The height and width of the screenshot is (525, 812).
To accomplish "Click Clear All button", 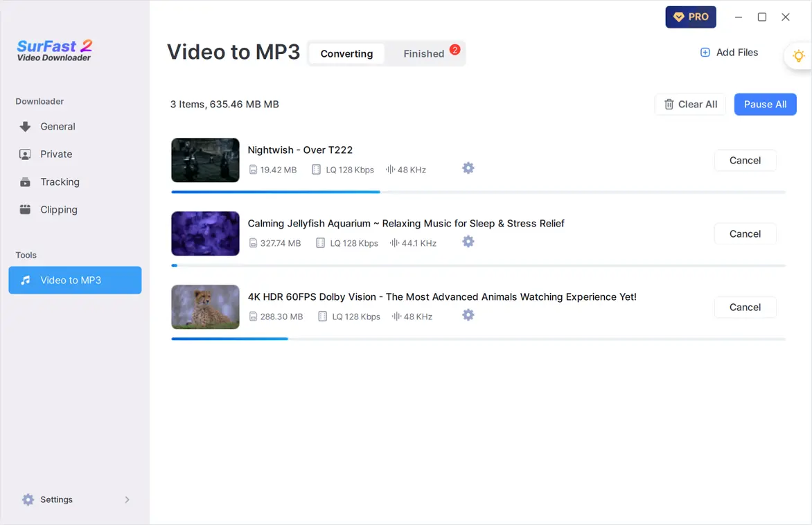I will [x=690, y=105].
